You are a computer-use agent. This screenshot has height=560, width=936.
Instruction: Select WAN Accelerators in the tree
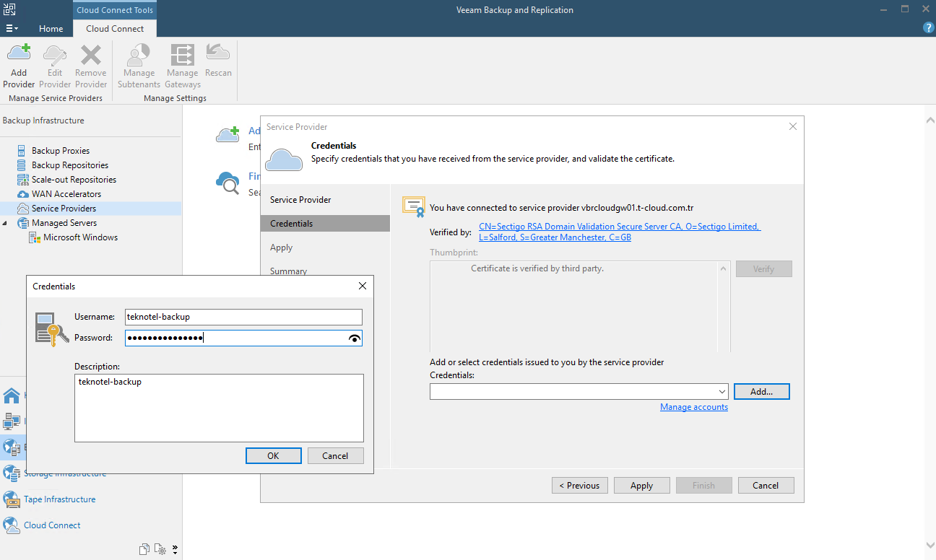coord(66,194)
